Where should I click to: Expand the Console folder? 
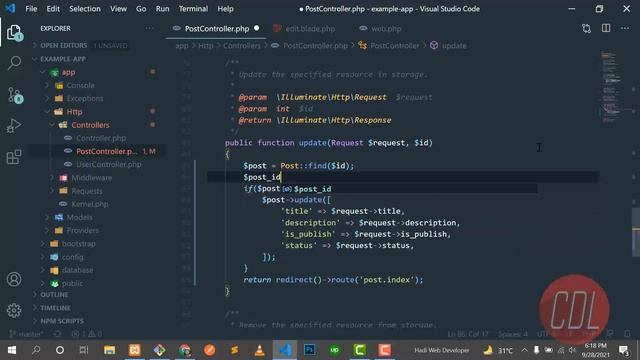click(80, 85)
